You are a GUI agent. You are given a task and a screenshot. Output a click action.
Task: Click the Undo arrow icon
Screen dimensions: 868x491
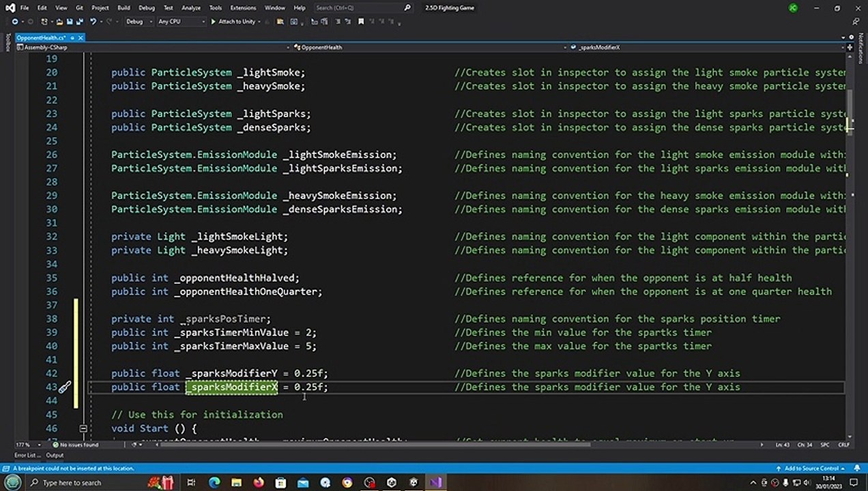(x=93, y=21)
